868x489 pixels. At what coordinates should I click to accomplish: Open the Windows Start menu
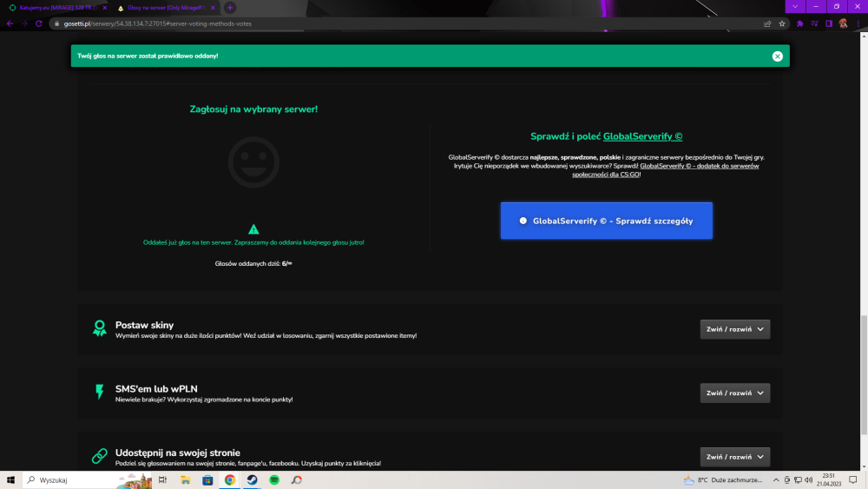pyautogui.click(x=10, y=480)
